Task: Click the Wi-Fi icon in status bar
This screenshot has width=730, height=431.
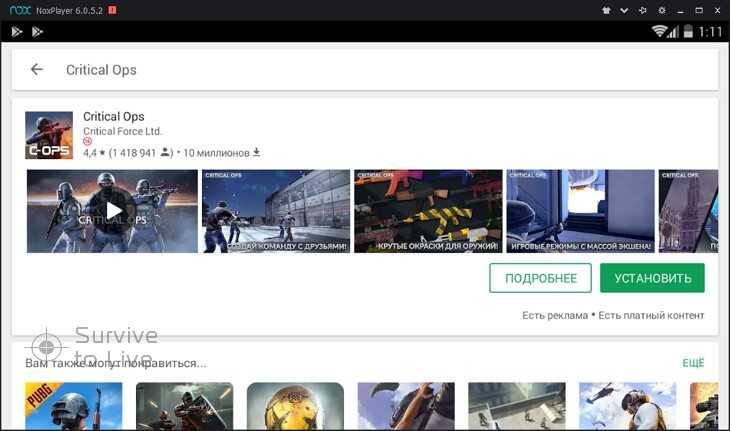Action: (660, 31)
